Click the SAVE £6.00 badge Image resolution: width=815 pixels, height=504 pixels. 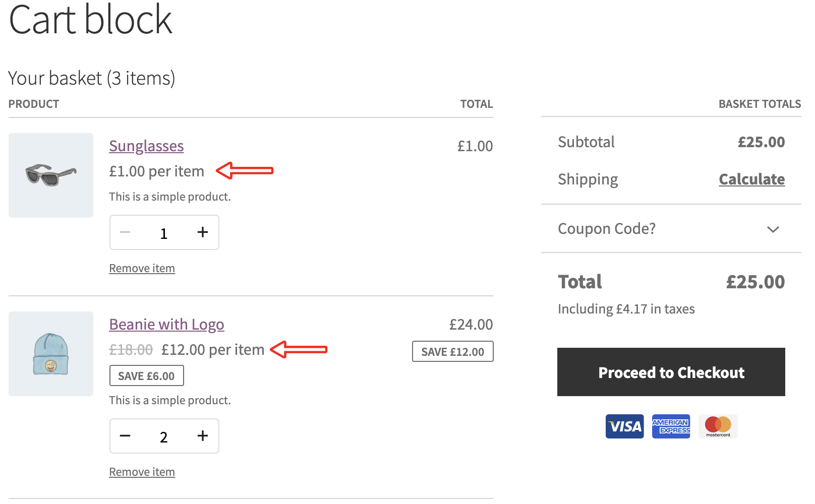point(146,375)
